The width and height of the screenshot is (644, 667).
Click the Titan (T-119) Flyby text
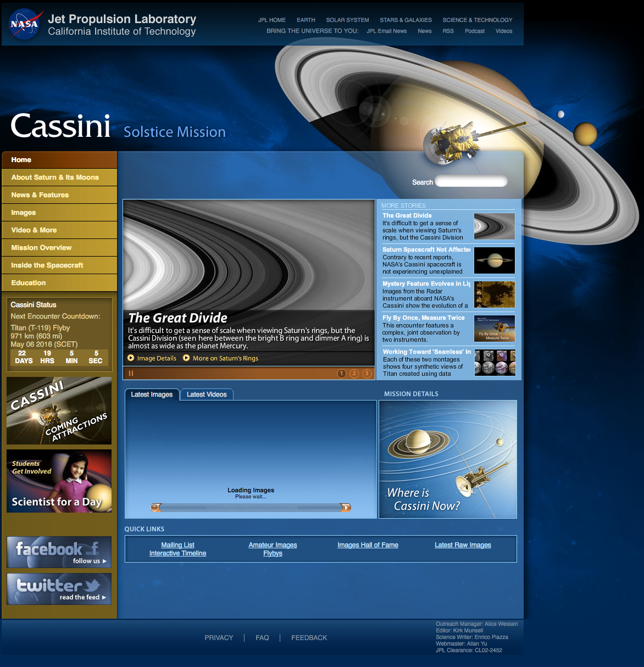[40, 328]
